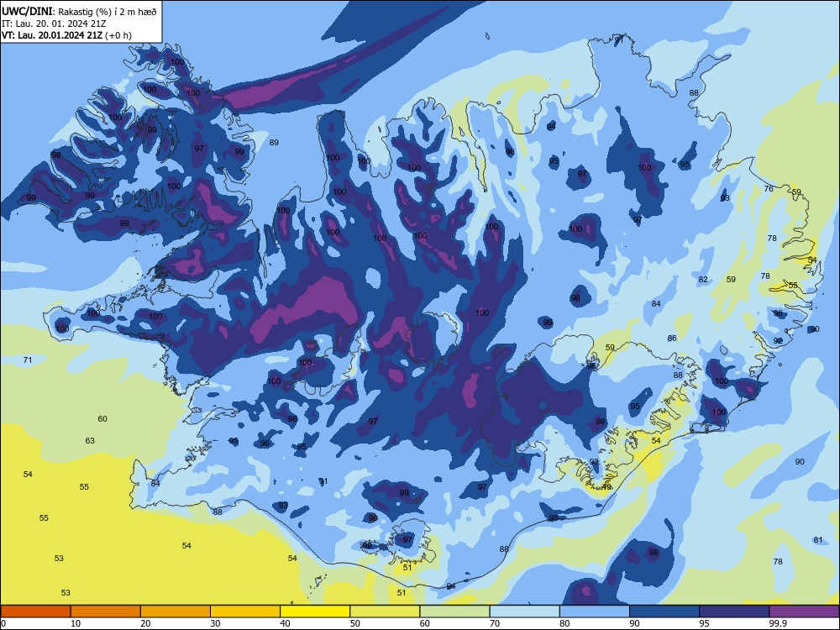Pick the 90–95 blue legend swatch
840x630 pixels.
pos(664,612)
